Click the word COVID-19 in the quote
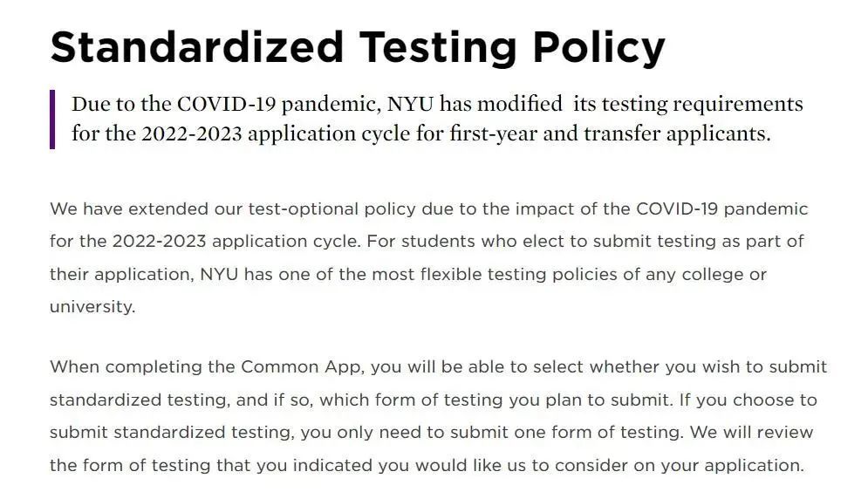 coord(227,104)
